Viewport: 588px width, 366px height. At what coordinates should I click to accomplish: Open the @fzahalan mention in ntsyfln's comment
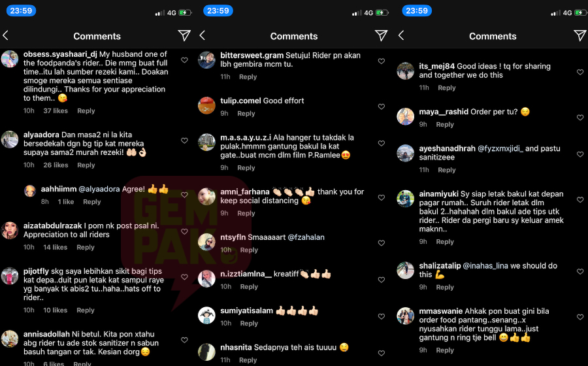[x=306, y=237]
